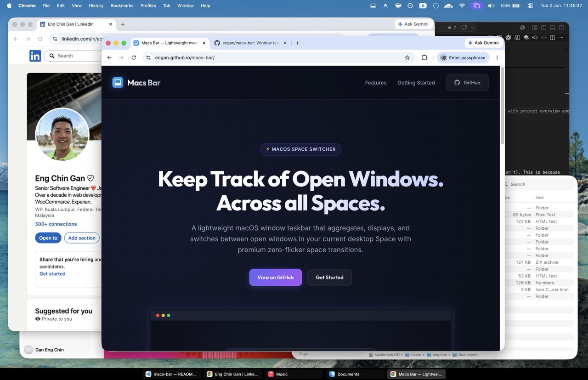Open the Wi-Fi status menu
The image size is (588, 380).
pyautogui.click(x=462, y=6)
